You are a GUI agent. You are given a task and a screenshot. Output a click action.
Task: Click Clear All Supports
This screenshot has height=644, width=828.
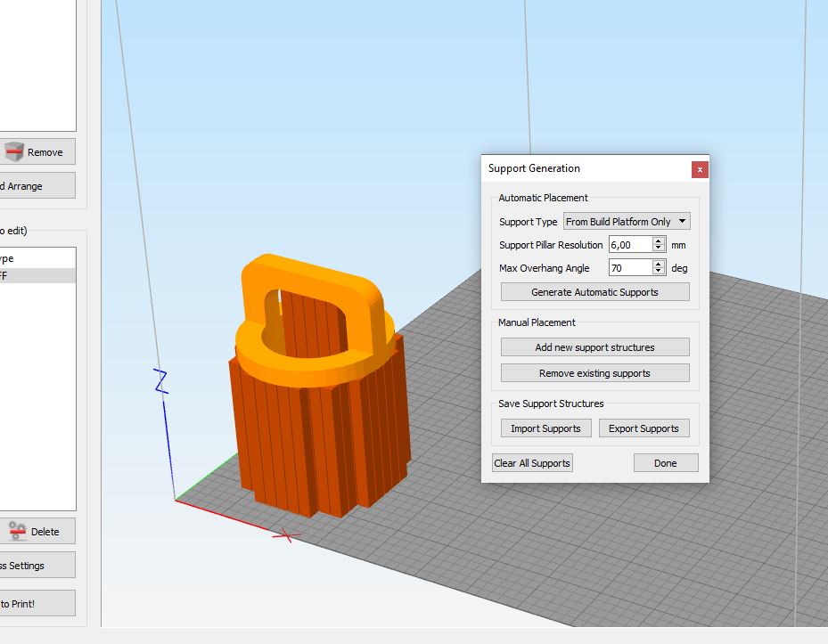532,463
